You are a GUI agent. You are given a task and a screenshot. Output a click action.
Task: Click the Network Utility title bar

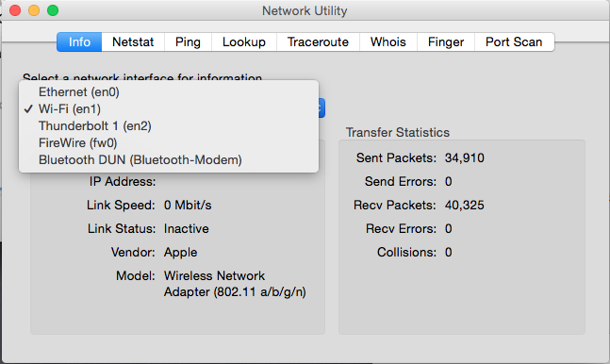pos(305,11)
